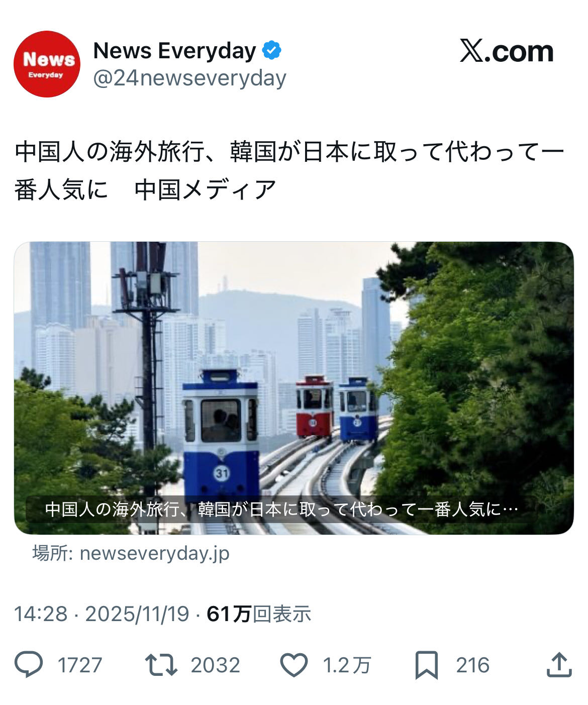Click the 1727 replies count
588x705 pixels.
80,665
